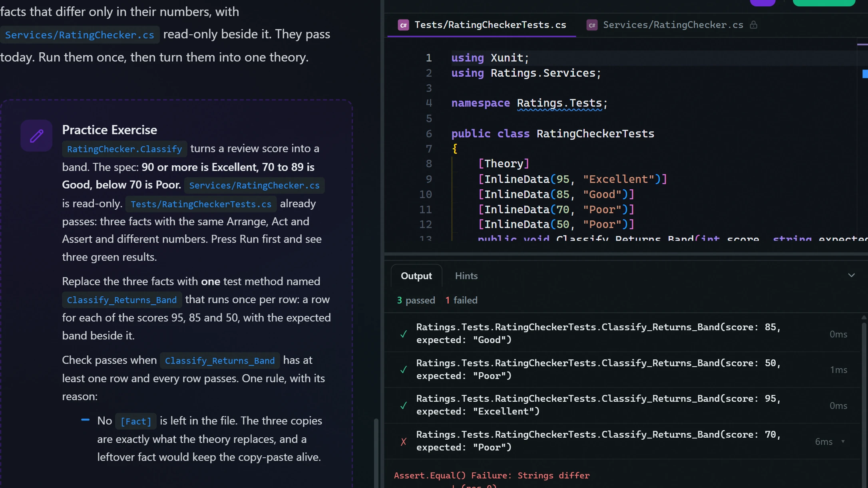Select the test result row for score 85
The image size is (868, 488).
622,334
